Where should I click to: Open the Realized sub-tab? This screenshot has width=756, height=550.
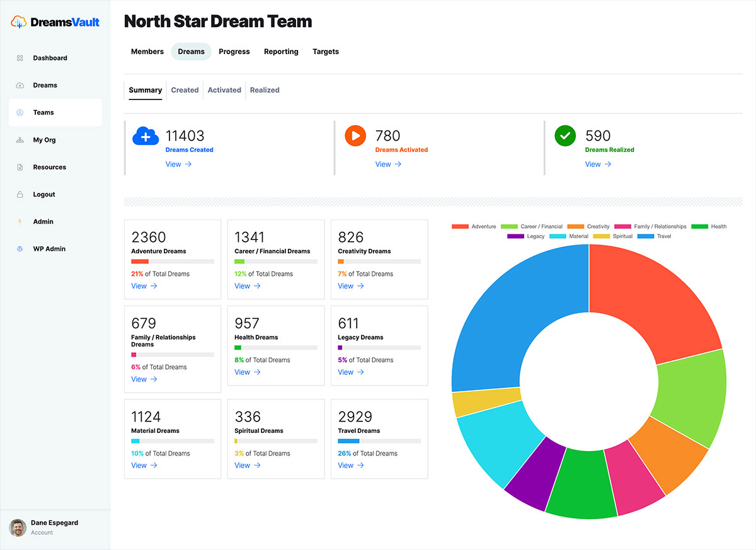click(265, 90)
